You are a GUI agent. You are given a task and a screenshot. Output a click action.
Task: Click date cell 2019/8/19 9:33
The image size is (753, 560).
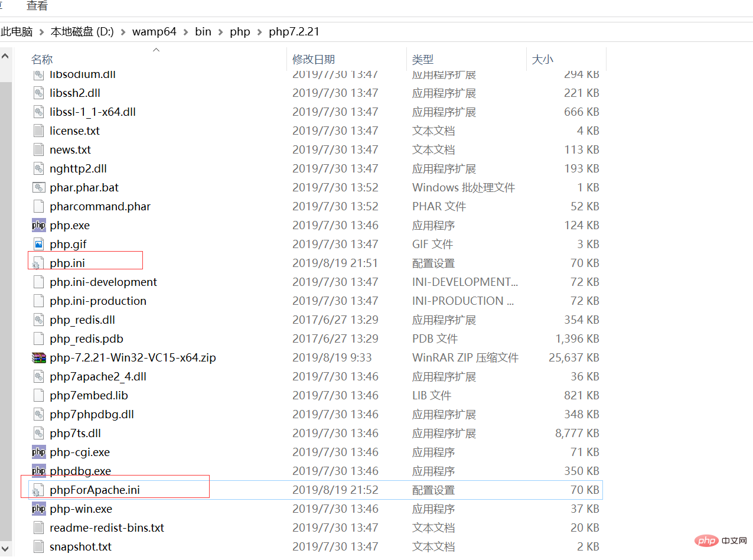(x=332, y=357)
